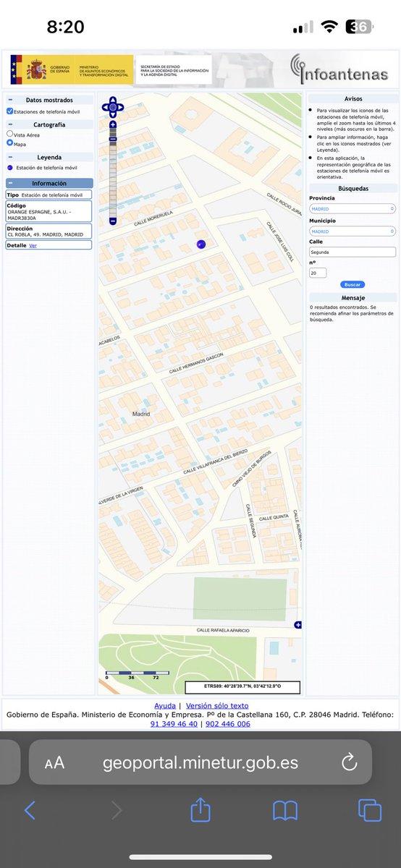Pan the map right with arrow control
401x868 pixels.
121,108
